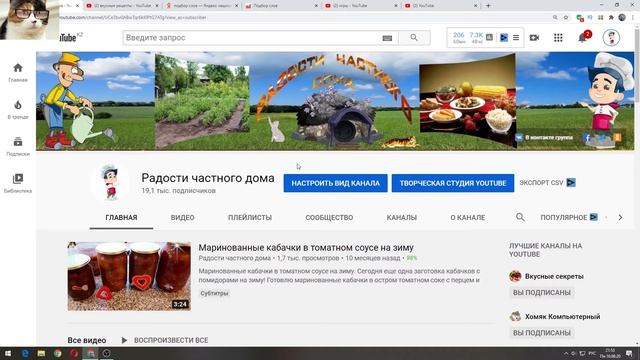The height and width of the screenshot is (360, 640).
Task: Open the В тренде trending sidebar icon
Action: point(18,109)
